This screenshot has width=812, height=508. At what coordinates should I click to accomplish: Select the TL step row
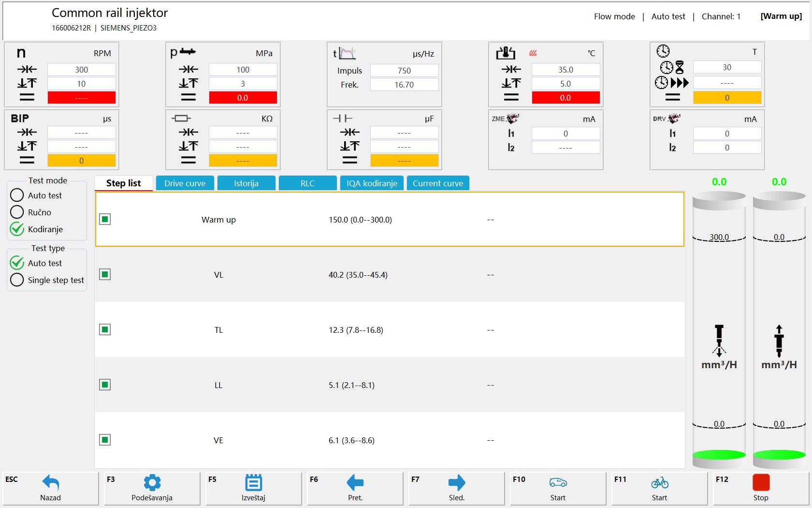pyautogui.click(x=389, y=330)
